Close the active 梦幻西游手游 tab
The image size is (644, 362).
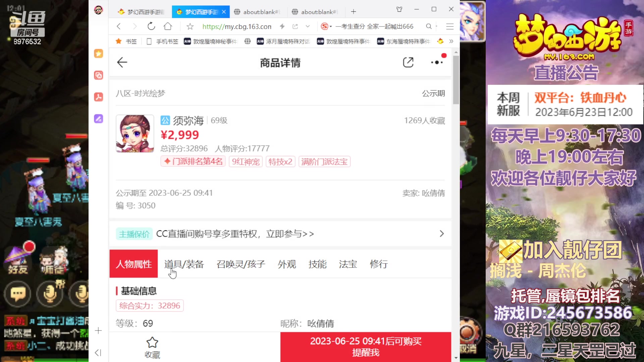click(224, 12)
